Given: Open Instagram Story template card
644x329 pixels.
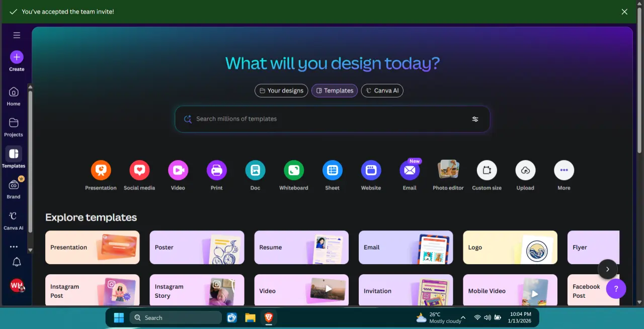Looking at the screenshot, I should point(197,290).
